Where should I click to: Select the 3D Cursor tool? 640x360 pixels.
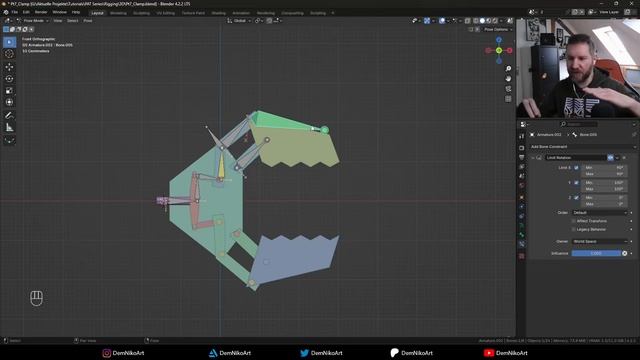[x=9, y=54]
